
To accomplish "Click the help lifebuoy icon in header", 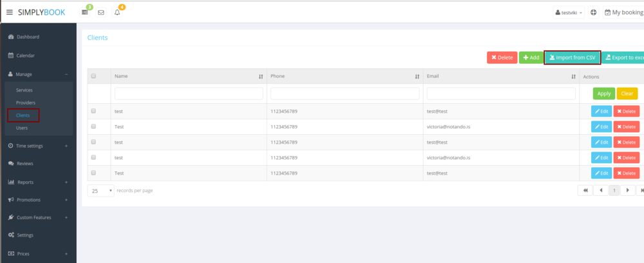I will (x=593, y=12).
